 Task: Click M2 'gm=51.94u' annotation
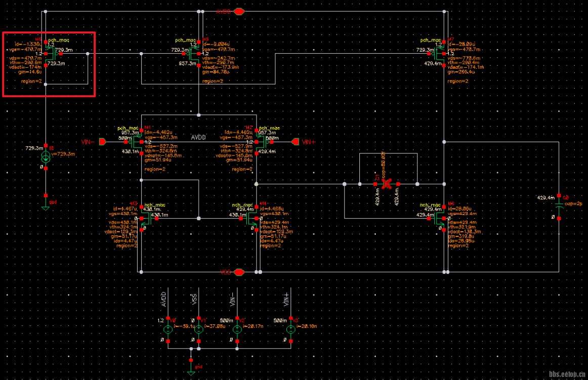(239, 160)
